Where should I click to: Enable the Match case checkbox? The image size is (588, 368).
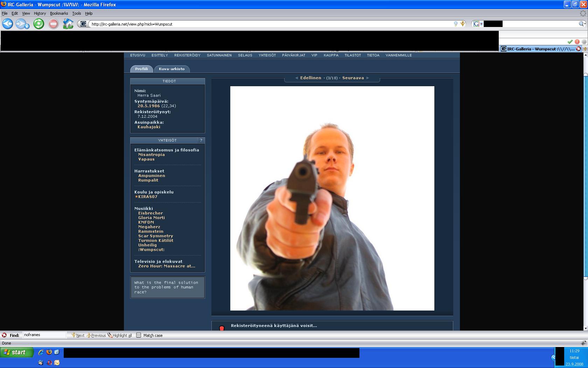[139, 335]
